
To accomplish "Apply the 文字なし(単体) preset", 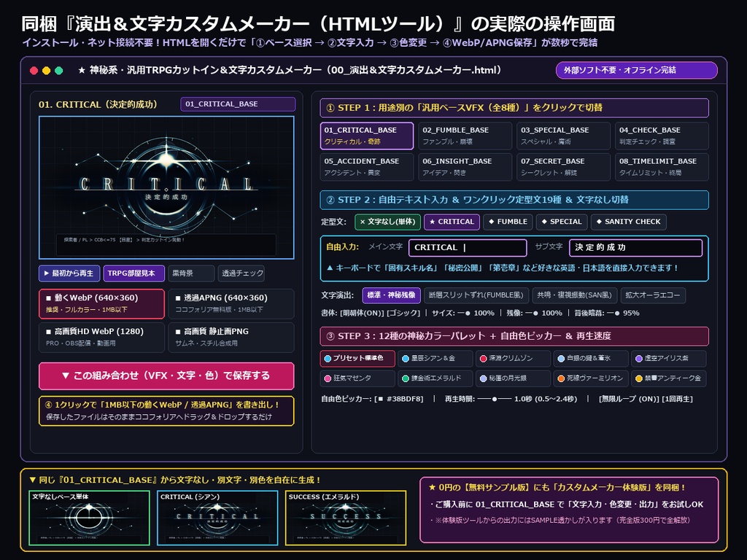I will pyautogui.click(x=387, y=222).
